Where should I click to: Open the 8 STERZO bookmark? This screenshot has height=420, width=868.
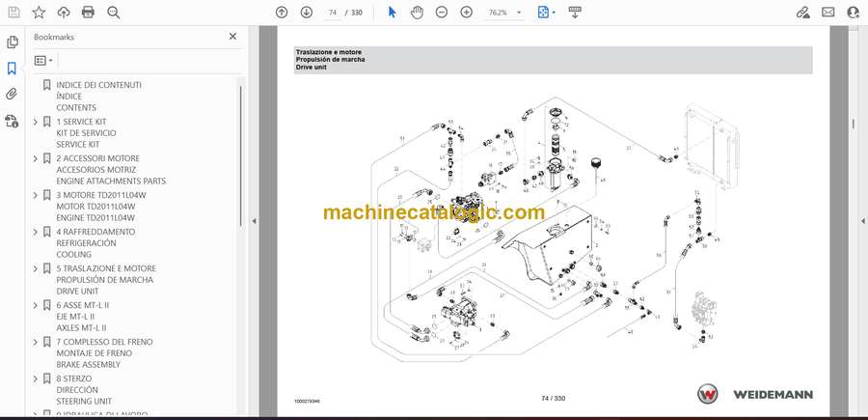click(x=84, y=389)
